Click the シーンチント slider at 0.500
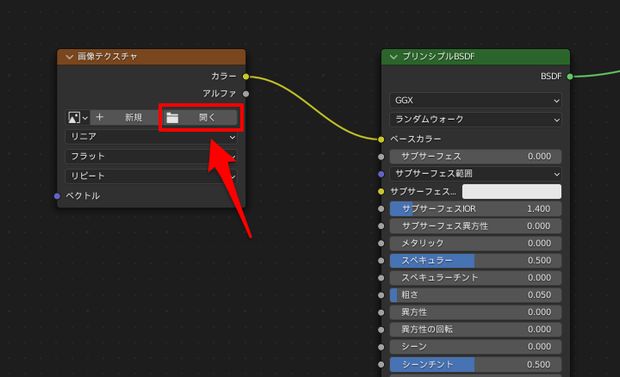This screenshot has width=620, height=377. tap(475, 364)
